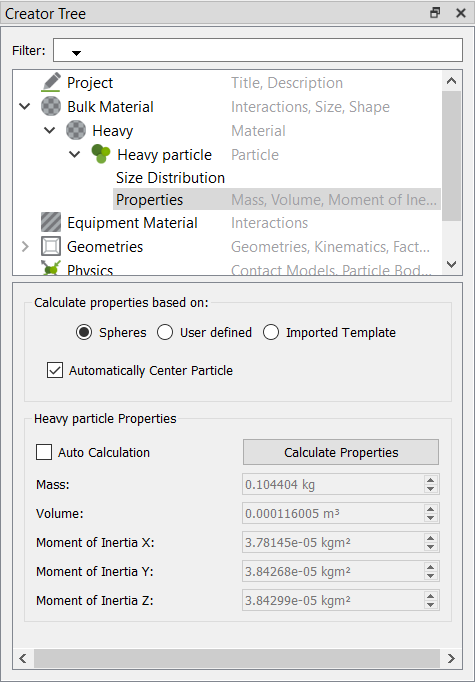Click the Physics icon in tree
Viewport: 475px width, 682px height.
click(51, 268)
